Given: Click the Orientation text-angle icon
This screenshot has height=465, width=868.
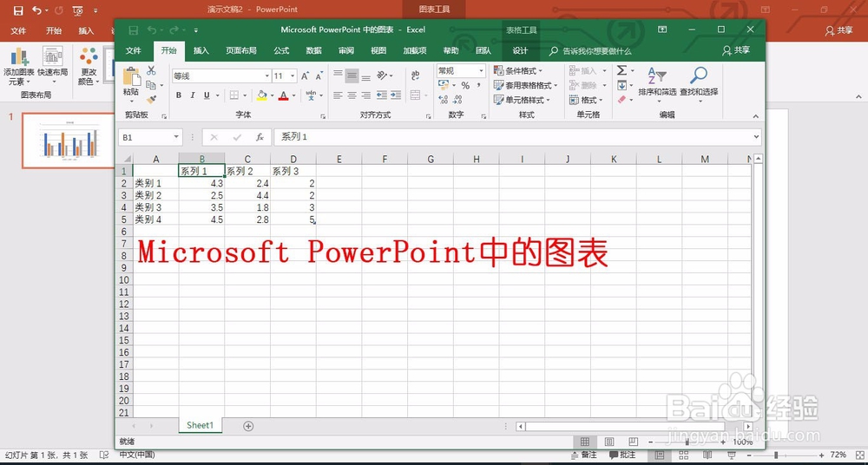Looking at the screenshot, I should (x=382, y=75).
